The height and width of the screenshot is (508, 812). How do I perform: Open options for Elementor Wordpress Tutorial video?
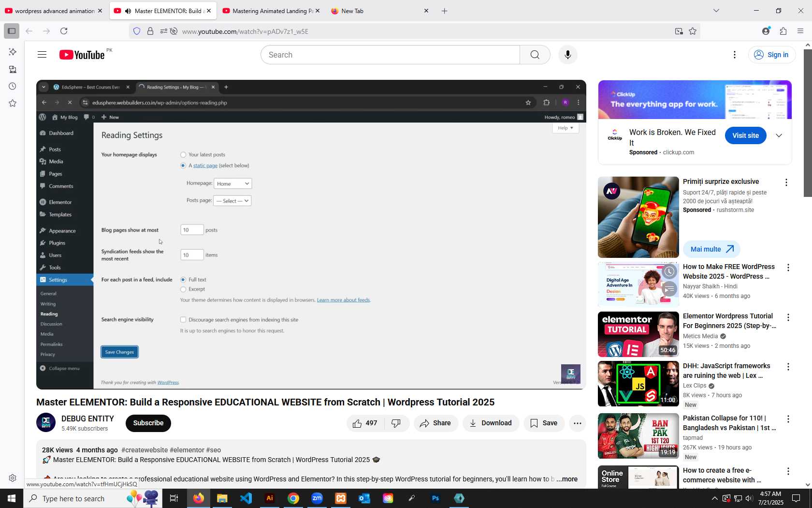(788, 317)
